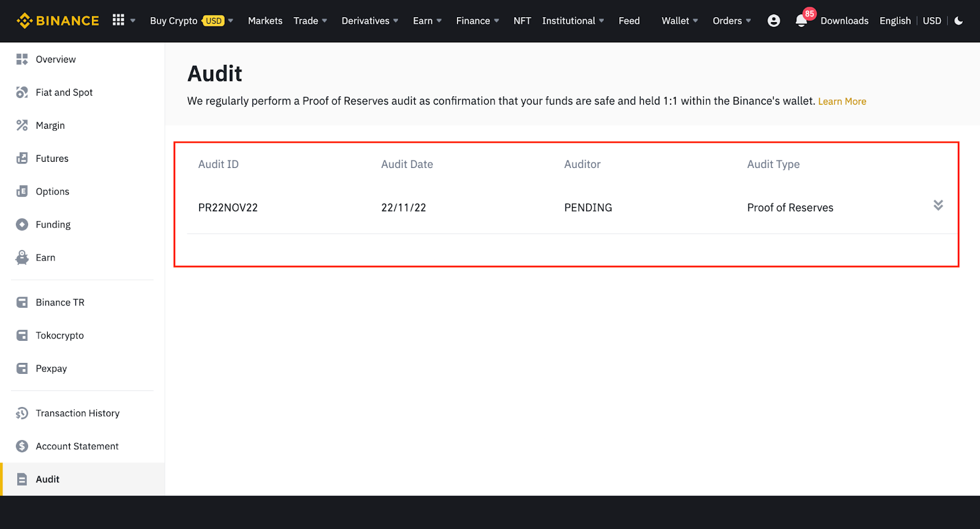Select audit ID PR22NOV22
This screenshot has height=529, width=980.
(228, 208)
